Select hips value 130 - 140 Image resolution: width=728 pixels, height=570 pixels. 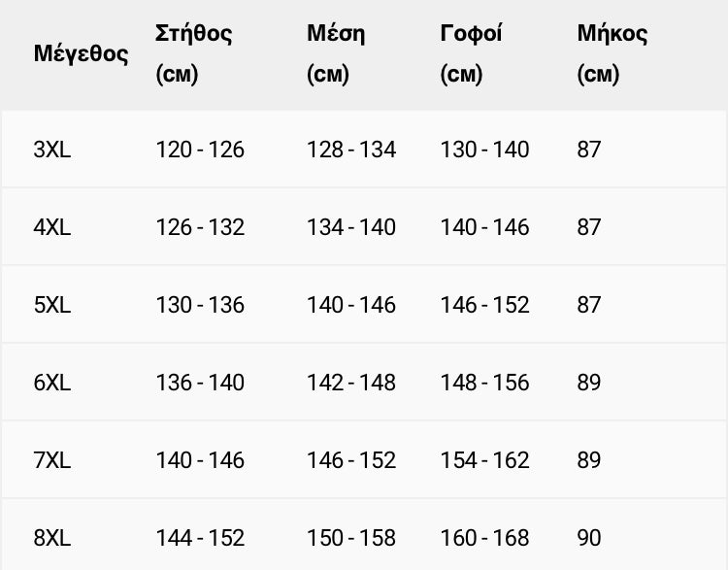(484, 150)
